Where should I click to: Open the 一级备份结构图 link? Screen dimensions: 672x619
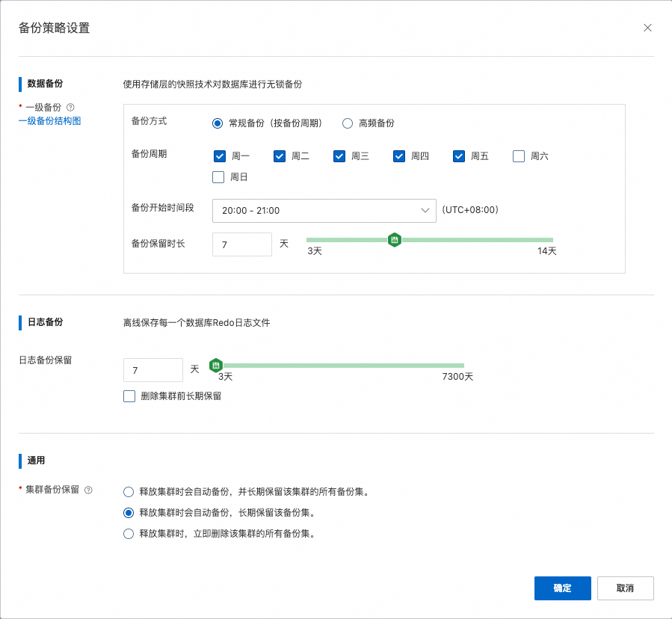tap(50, 121)
